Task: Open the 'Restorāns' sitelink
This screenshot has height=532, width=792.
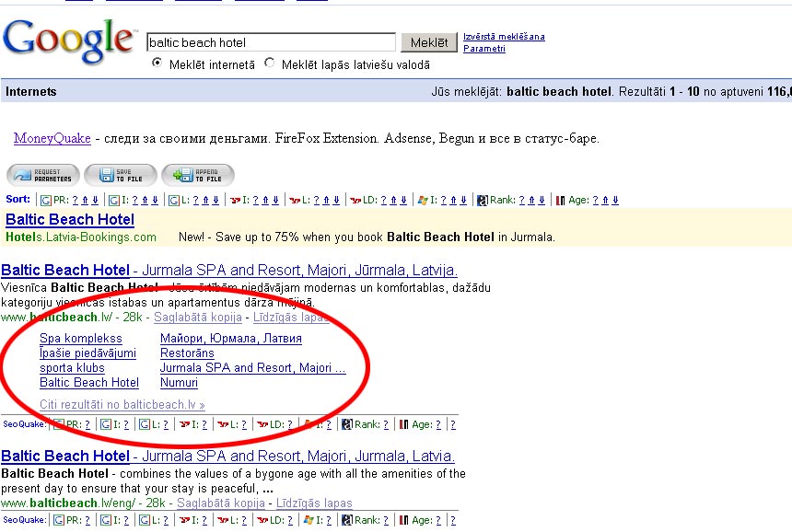Action: 187,353
